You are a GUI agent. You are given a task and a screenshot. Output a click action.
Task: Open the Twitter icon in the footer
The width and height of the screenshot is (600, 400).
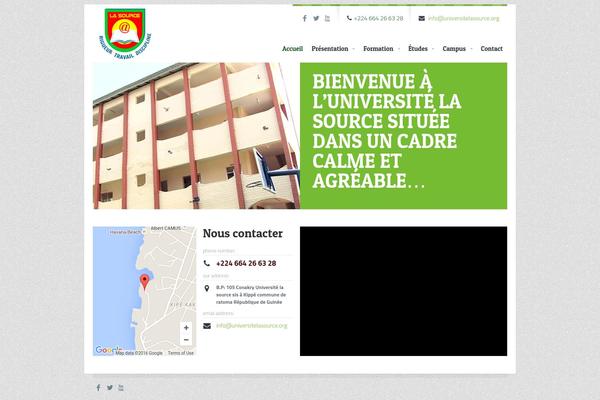coord(110,387)
